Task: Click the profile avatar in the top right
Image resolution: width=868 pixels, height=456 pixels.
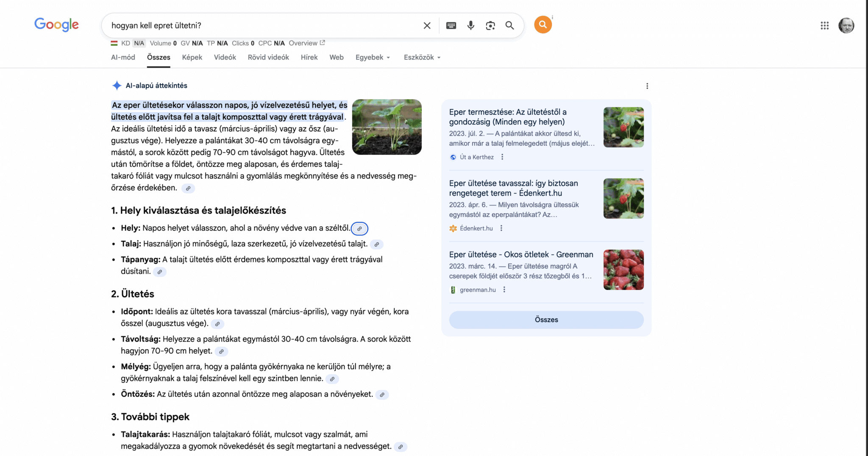Action: pyautogui.click(x=847, y=25)
